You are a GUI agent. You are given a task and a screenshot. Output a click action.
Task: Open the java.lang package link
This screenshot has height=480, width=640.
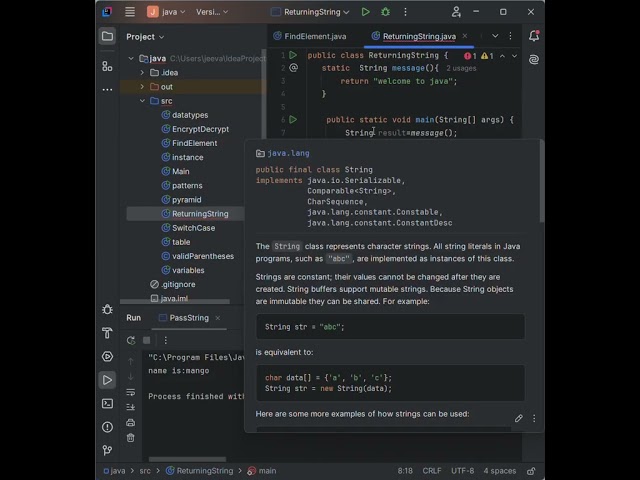(288, 153)
